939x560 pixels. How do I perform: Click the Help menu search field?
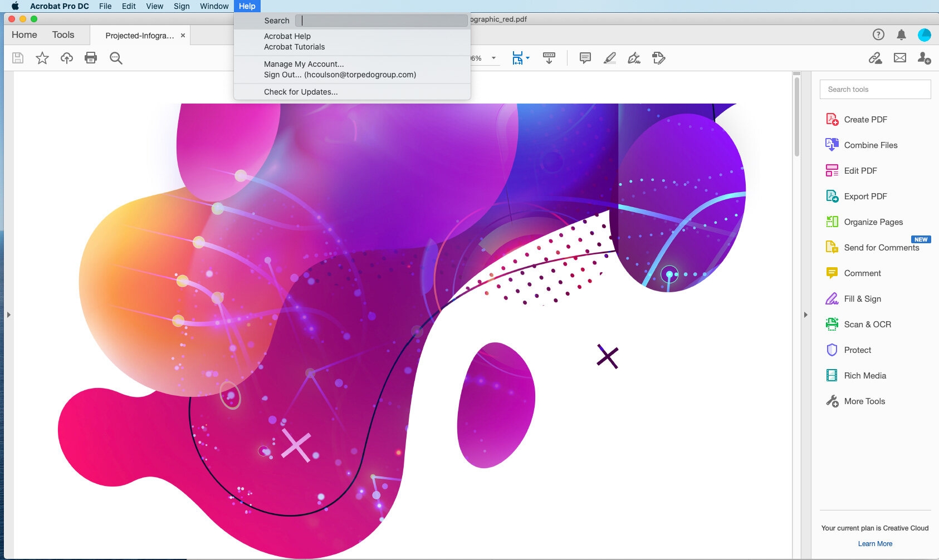coord(382,21)
